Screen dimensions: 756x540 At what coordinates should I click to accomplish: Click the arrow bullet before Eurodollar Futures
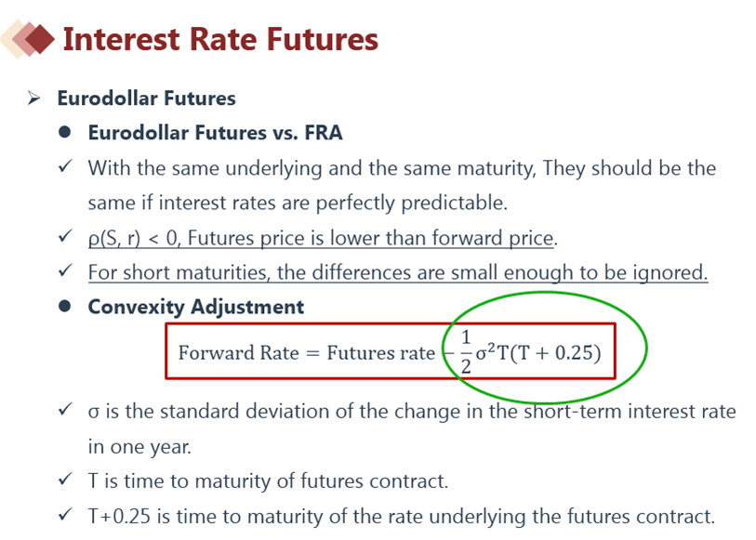coord(33,99)
